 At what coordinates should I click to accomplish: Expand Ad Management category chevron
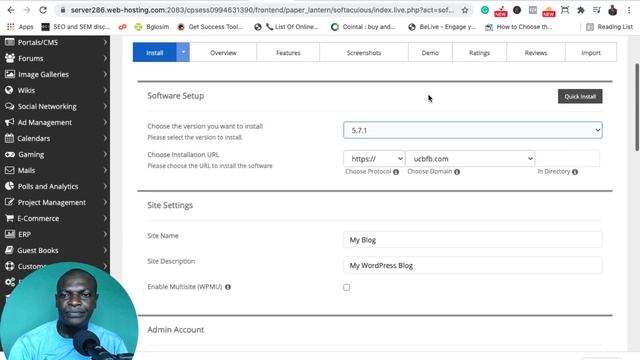coord(105,122)
